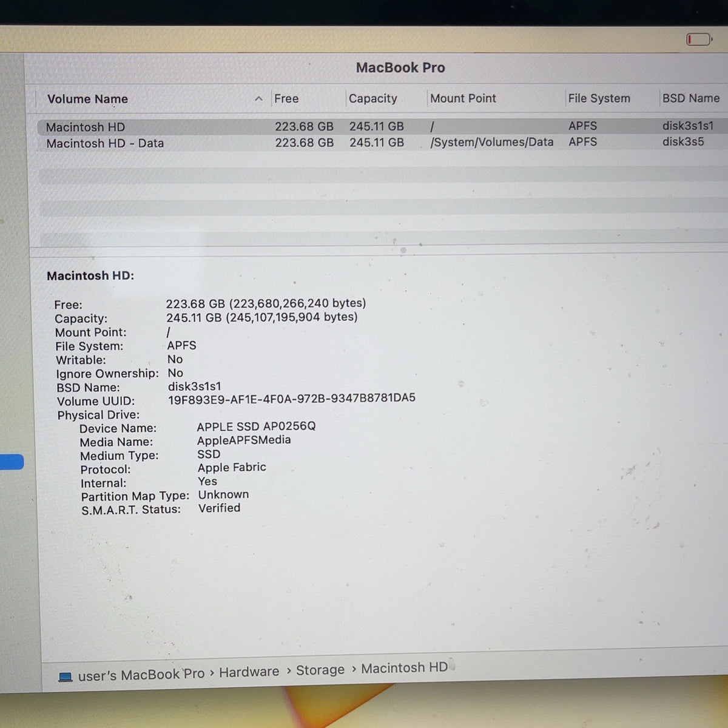This screenshot has width=728, height=728.
Task: Click the Macintosh HD: details heading
Action: (90, 275)
